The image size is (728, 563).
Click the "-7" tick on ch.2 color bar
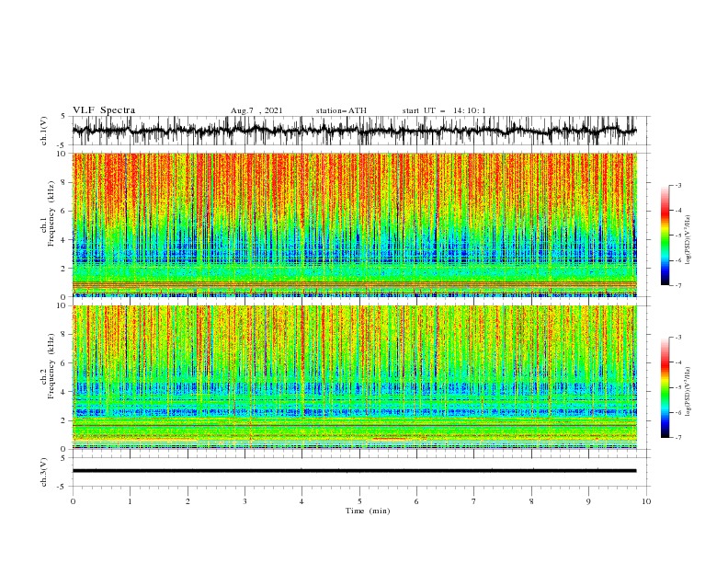[x=677, y=437]
